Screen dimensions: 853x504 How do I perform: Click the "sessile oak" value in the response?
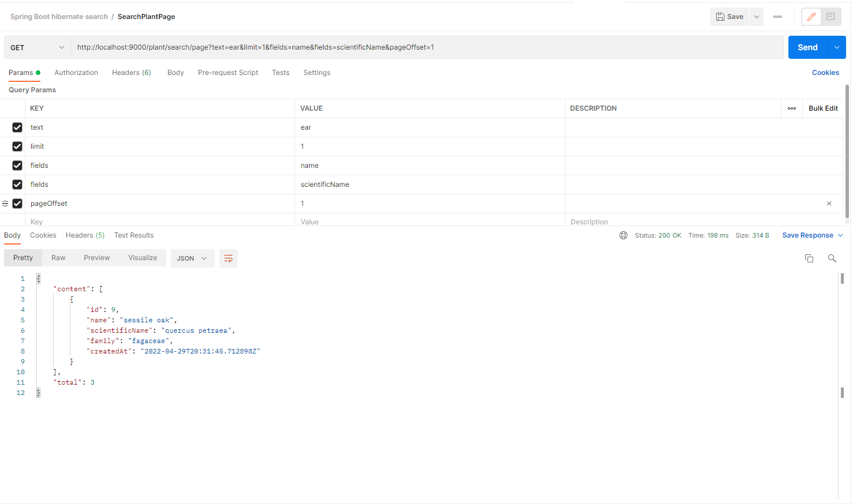(x=146, y=320)
